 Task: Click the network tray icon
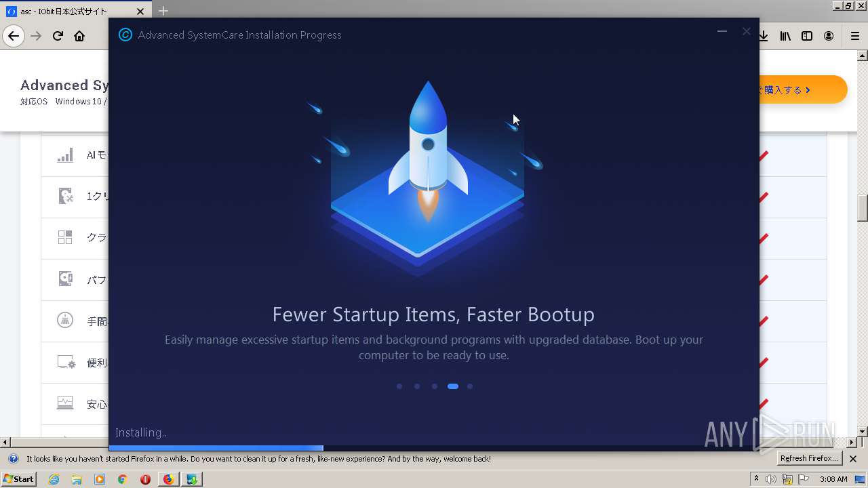[x=787, y=479]
